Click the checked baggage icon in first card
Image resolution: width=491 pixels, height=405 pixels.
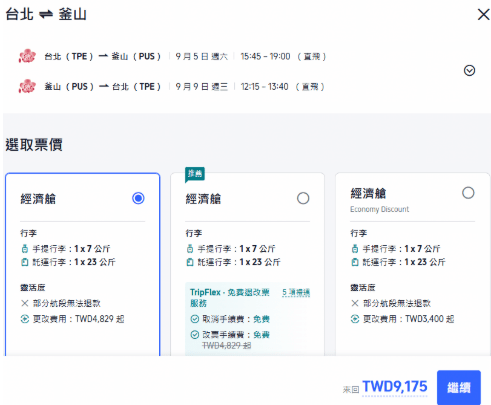[x=25, y=262]
